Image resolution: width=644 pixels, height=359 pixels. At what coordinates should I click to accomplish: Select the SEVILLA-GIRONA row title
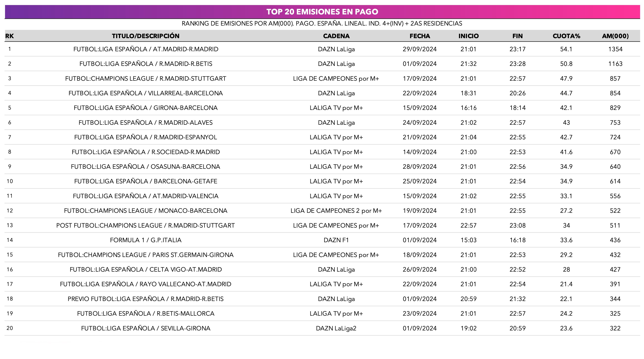pos(145,328)
